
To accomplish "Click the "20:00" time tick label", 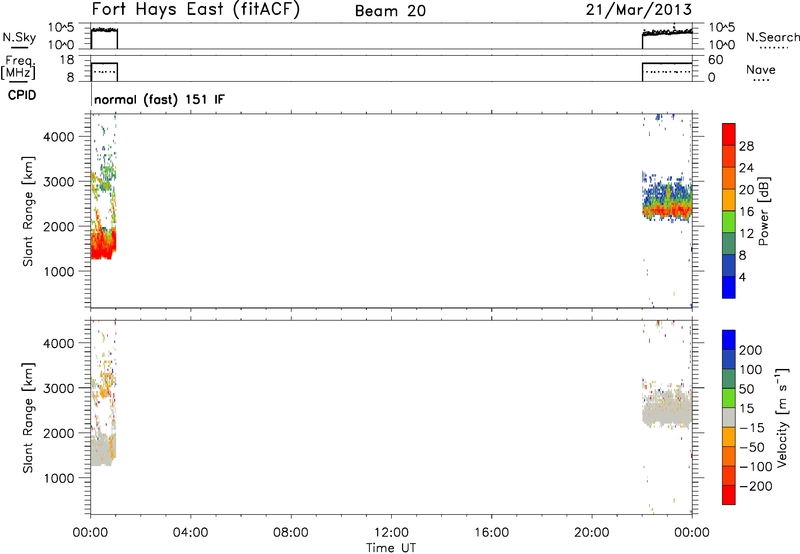I will [x=592, y=533].
